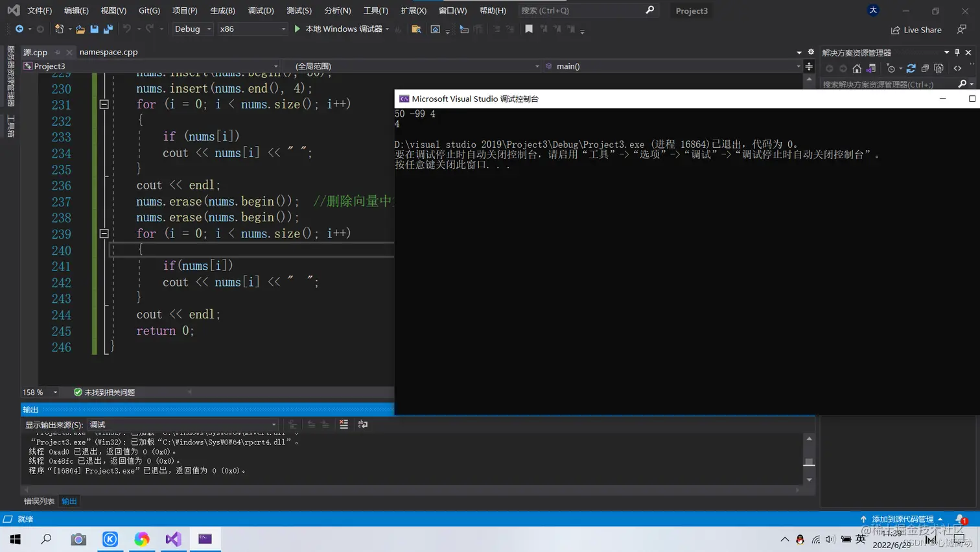Click the Visual Studio taskbar icon

point(173,539)
